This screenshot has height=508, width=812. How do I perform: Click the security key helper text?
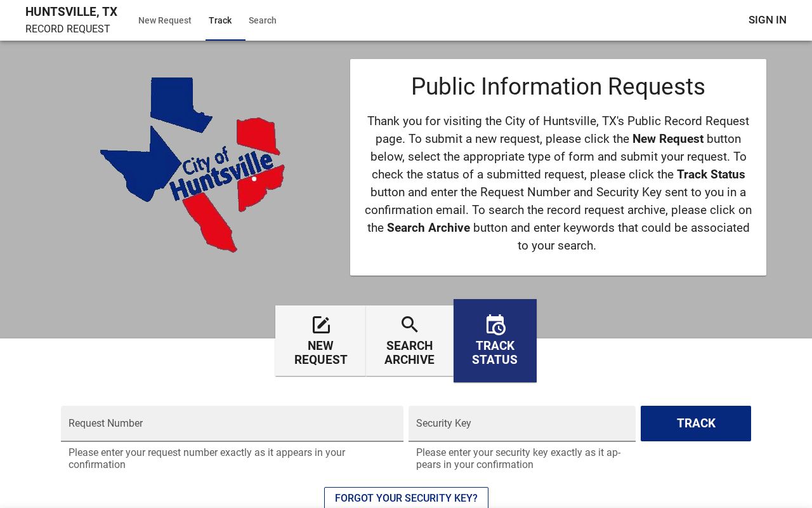(x=518, y=458)
